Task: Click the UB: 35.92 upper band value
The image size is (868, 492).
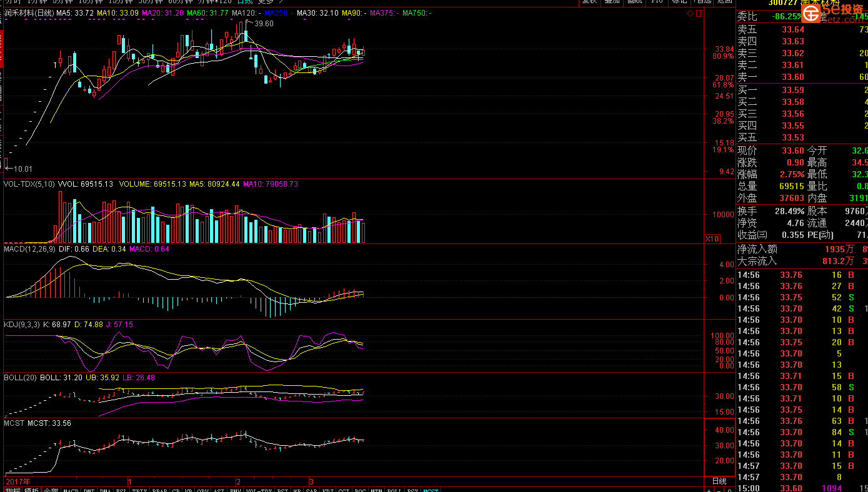Action: tap(103, 378)
